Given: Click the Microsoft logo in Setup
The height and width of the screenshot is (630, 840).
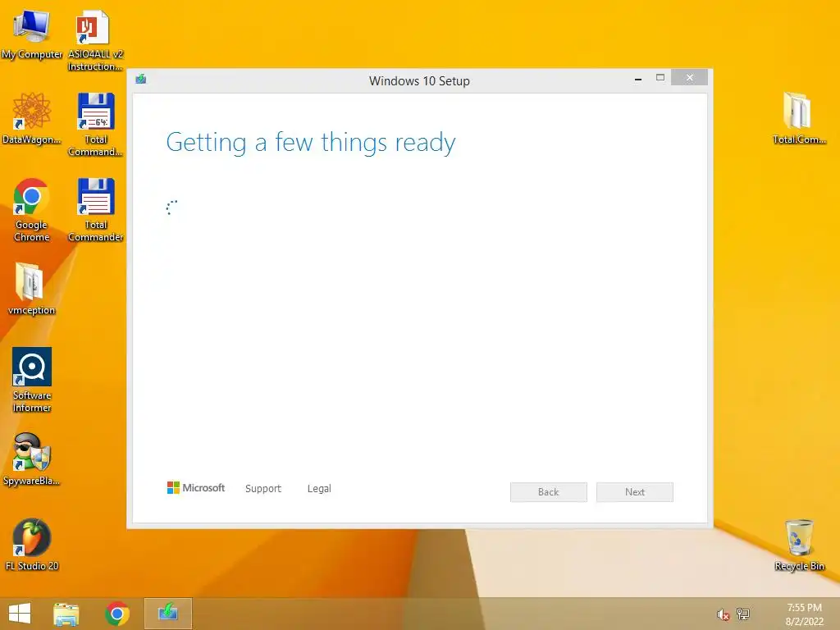Looking at the screenshot, I should click(x=196, y=488).
